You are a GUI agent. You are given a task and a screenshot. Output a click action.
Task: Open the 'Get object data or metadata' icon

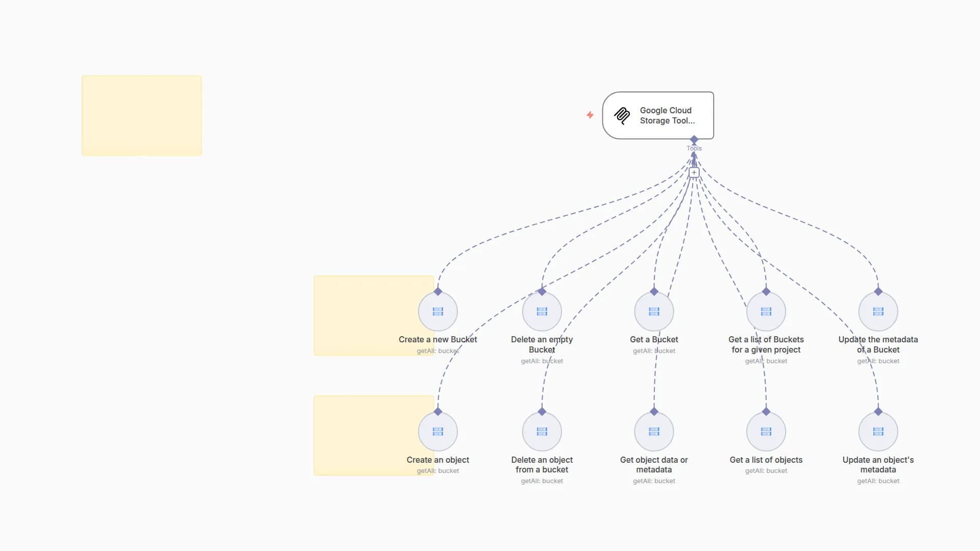point(654,431)
